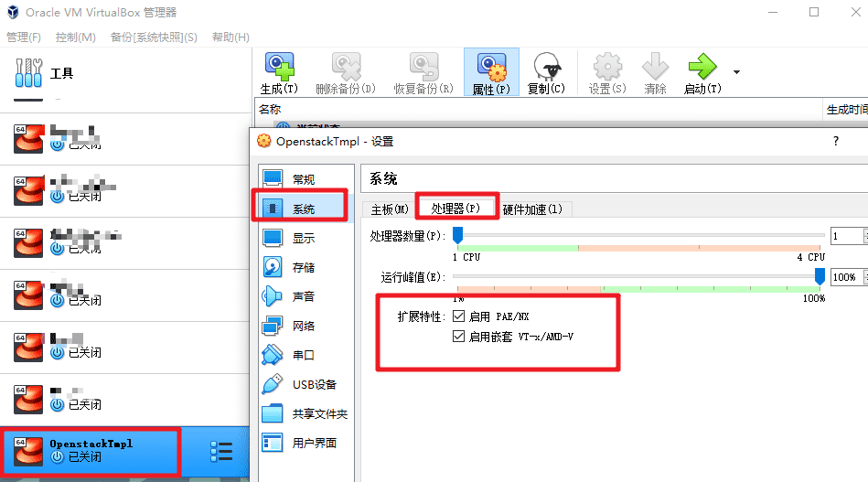Click the VirtualBox app icon in title bar
868x482 pixels.
pos(13,12)
